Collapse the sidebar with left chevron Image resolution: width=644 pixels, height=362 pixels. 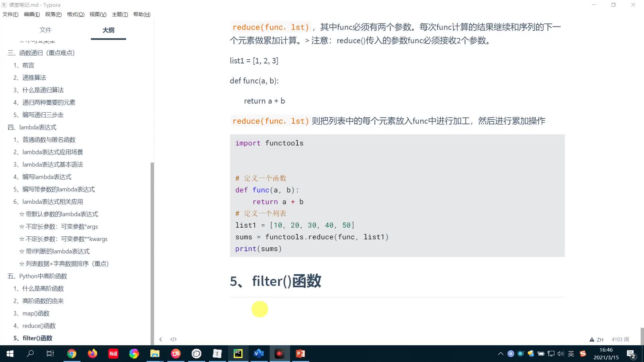tap(161, 339)
